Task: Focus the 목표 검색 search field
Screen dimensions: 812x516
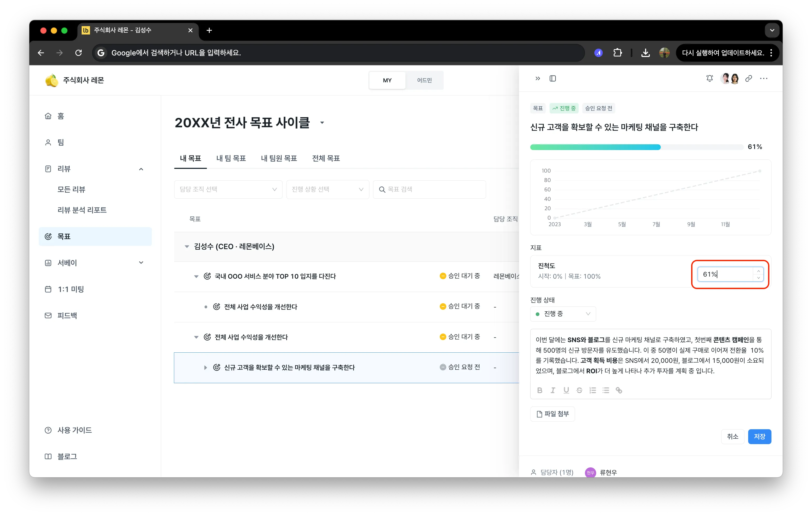Action: [x=429, y=190]
